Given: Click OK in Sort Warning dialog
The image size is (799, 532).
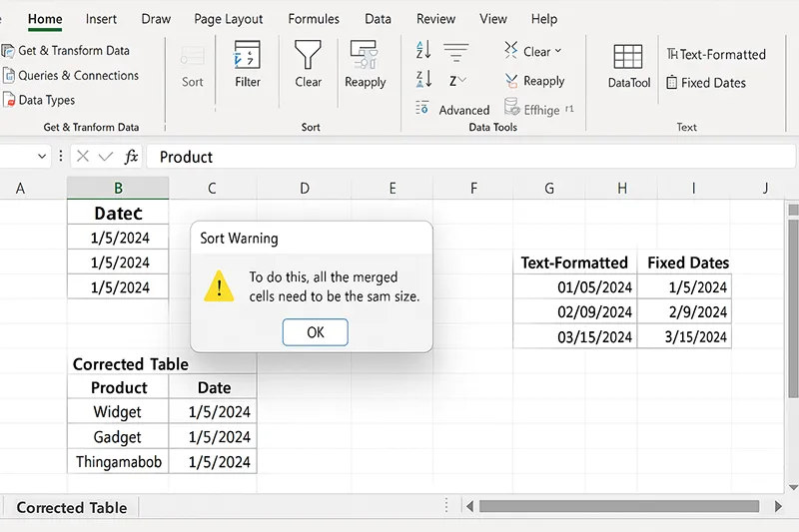Looking at the screenshot, I should (315, 332).
